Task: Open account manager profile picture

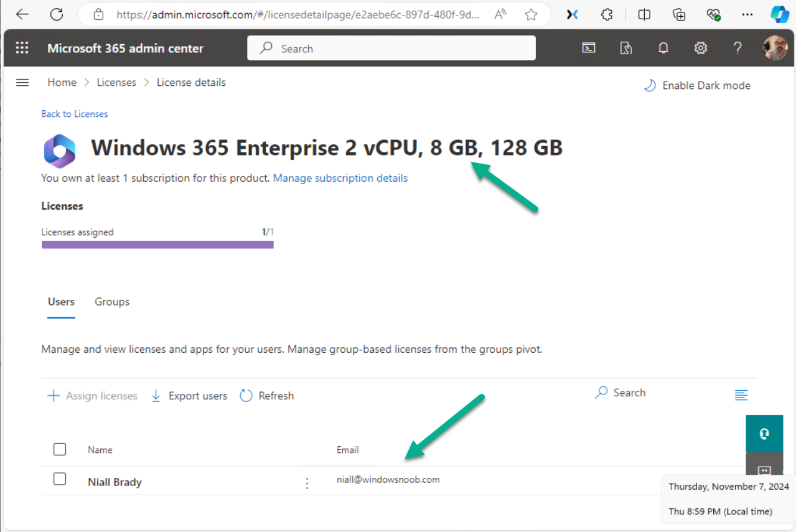Action: [775, 48]
